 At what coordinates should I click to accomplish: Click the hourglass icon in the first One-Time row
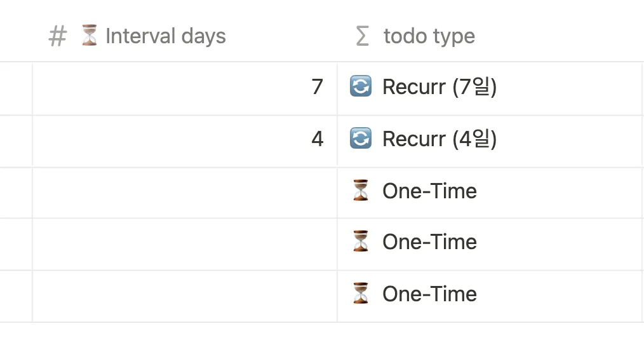click(x=361, y=191)
